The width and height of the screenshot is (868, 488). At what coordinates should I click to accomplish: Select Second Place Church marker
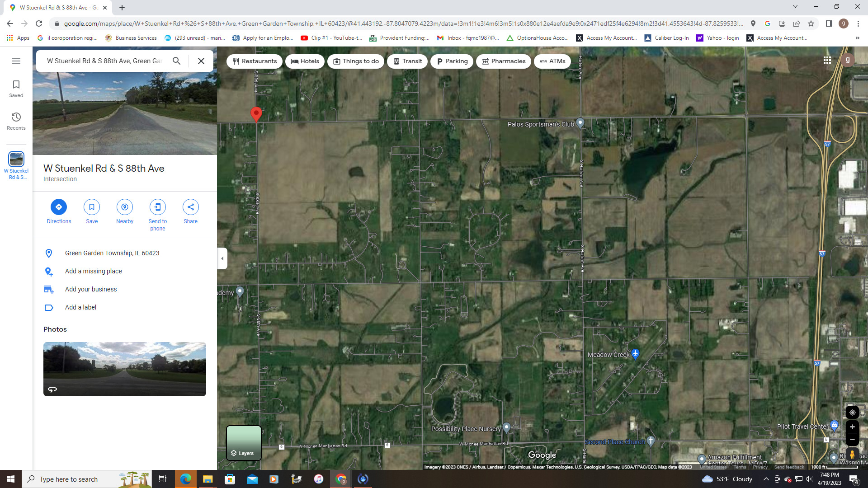[x=651, y=441]
